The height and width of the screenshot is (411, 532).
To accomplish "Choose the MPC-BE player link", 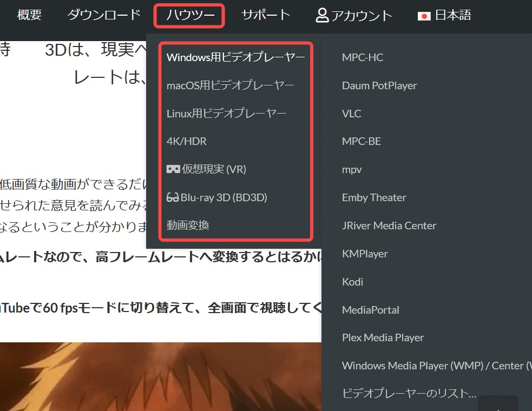I will click(362, 141).
